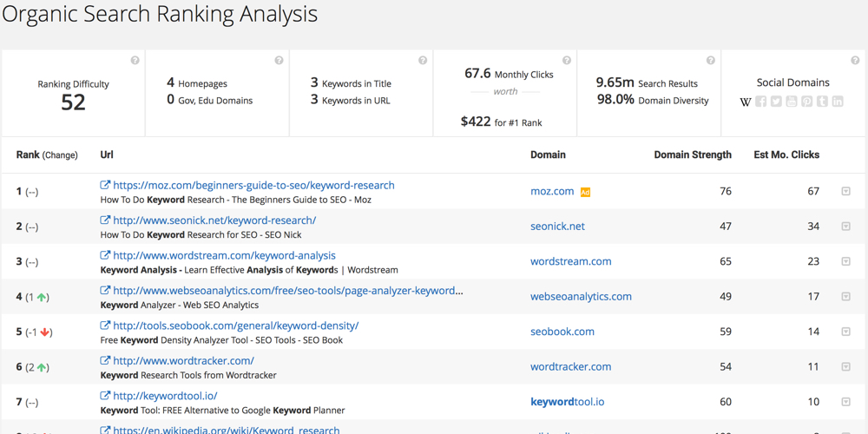This screenshot has height=434, width=868.
Task: Click '67.6 Monthly Clicks' text
Action: pos(509,74)
